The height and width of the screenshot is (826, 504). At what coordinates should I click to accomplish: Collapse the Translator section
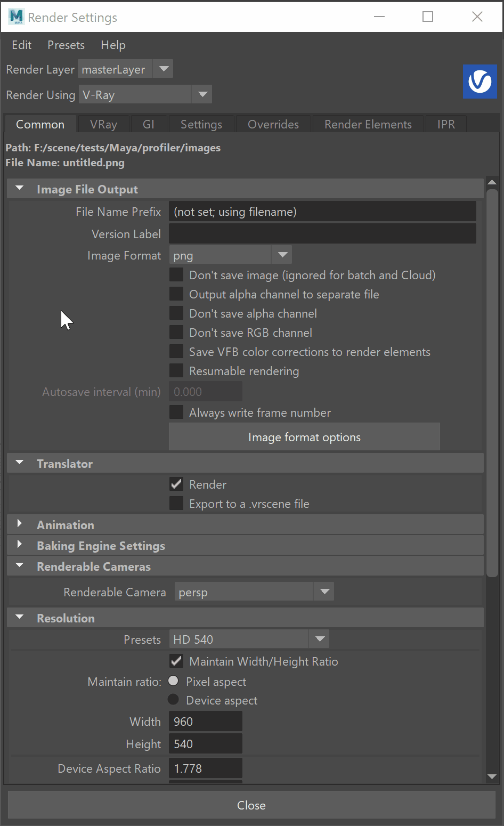tap(19, 463)
